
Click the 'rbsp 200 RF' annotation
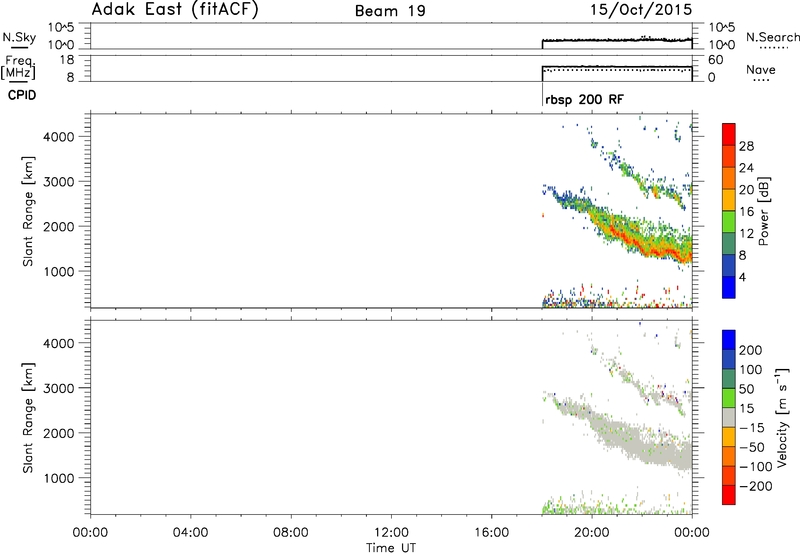click(584, 99)
